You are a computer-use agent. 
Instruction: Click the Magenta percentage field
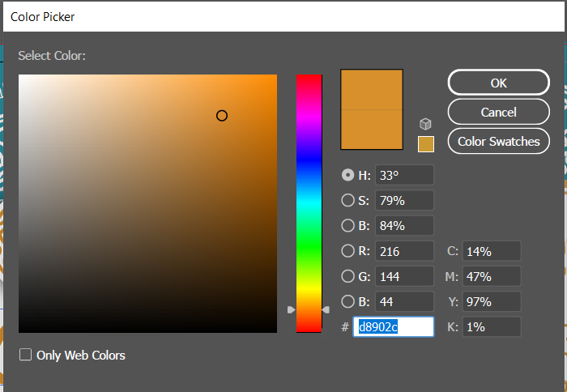491,276
